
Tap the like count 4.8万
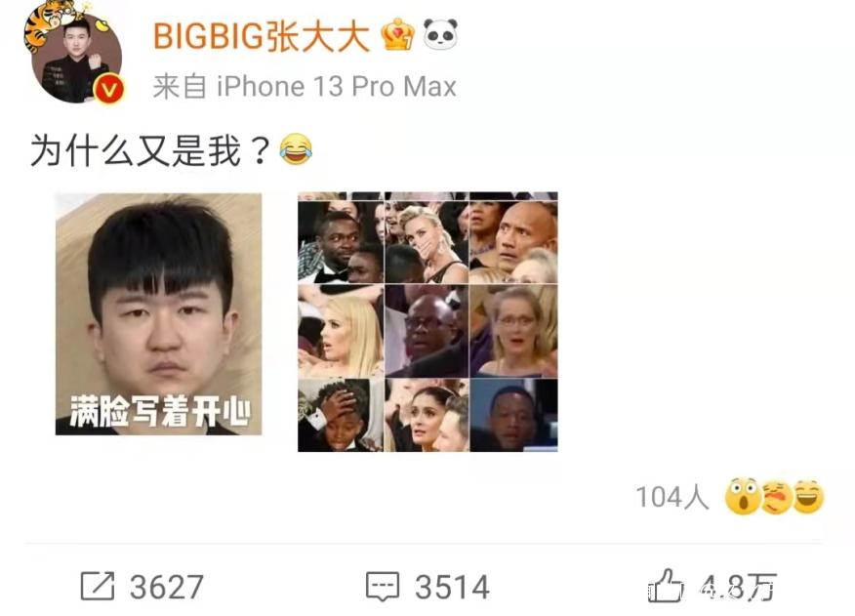click(737, 587)
